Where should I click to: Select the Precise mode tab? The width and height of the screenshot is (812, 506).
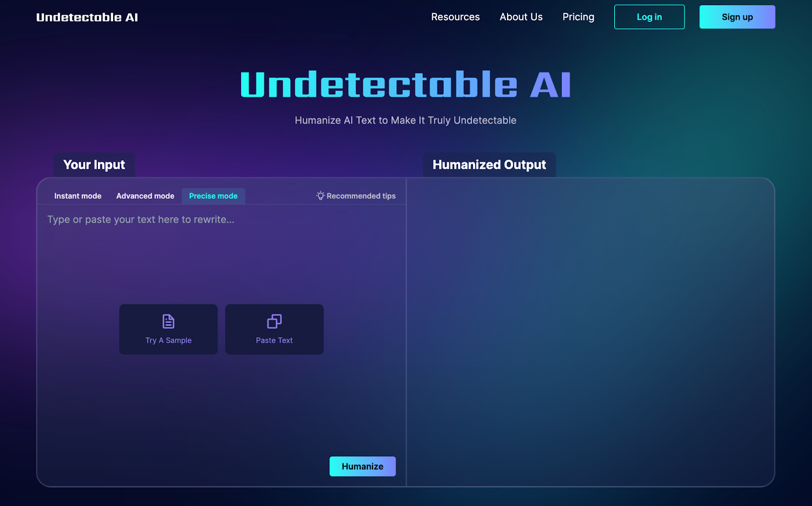(x=213, y=196)
